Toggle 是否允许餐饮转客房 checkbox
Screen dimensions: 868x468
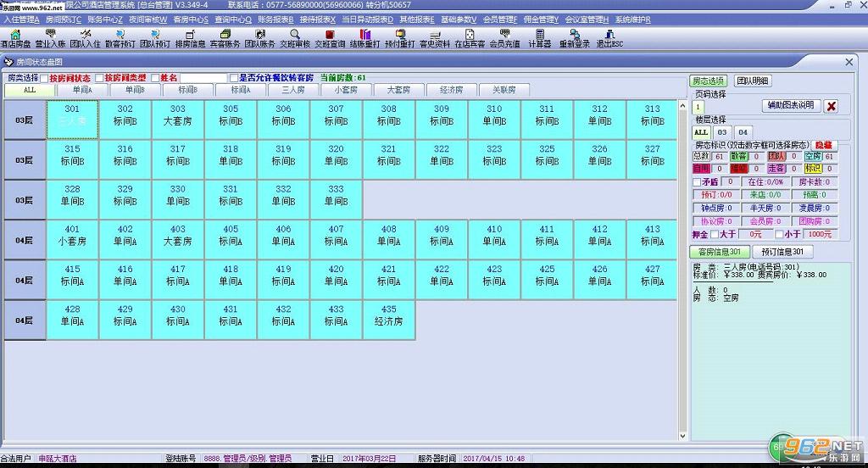(x=234, y=78)
